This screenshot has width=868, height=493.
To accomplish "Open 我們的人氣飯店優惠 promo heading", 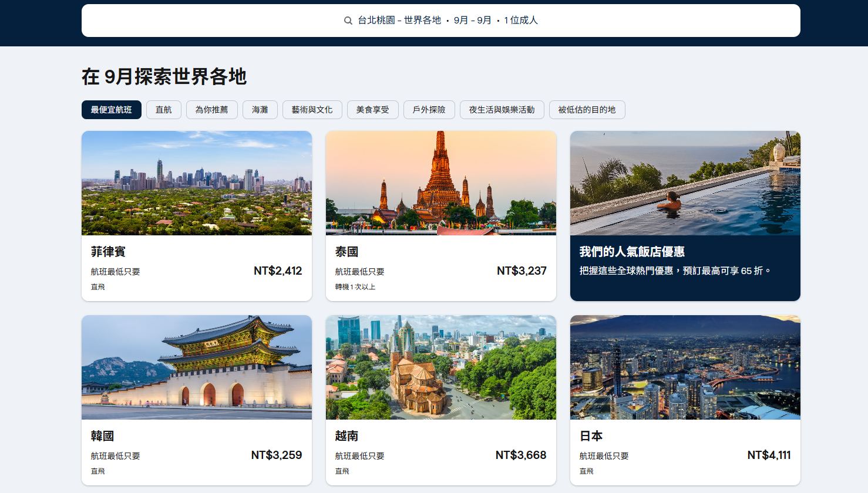I will (633, 252).
